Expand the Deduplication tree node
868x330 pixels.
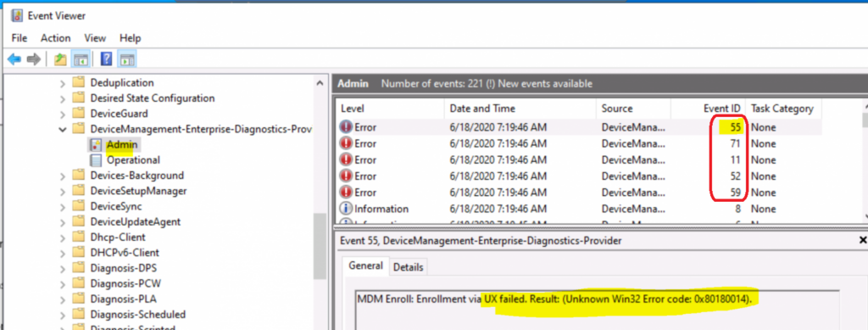coord(62,83)
